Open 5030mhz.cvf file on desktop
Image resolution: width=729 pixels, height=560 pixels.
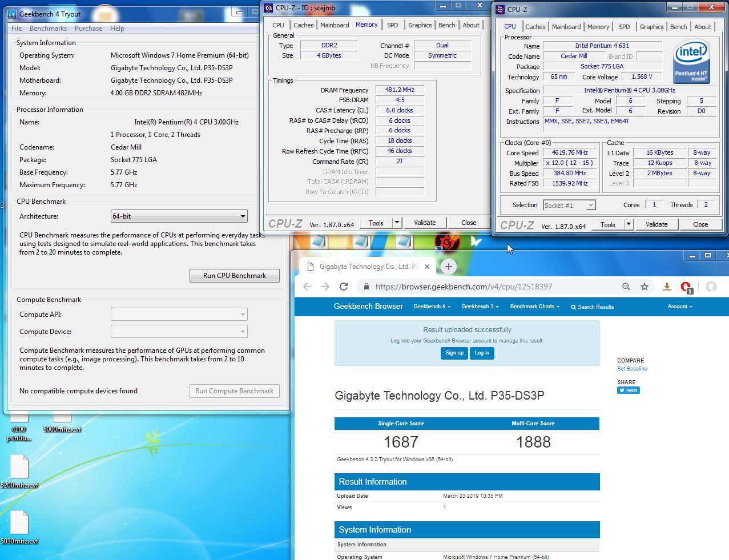(19, 528)
